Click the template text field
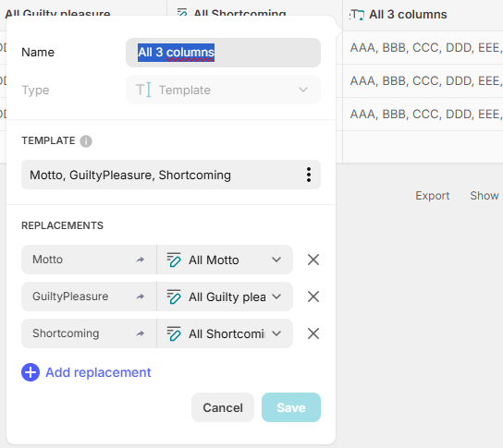 pos(171,175)
